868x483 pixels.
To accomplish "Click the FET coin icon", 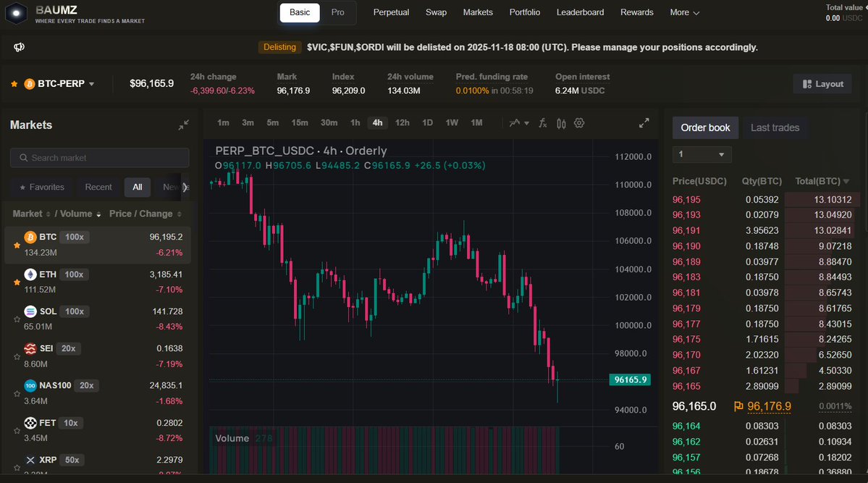I will 30,423.
